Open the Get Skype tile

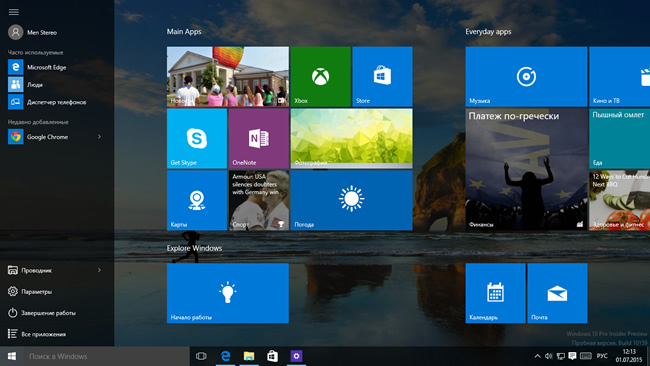click(197, 138)
